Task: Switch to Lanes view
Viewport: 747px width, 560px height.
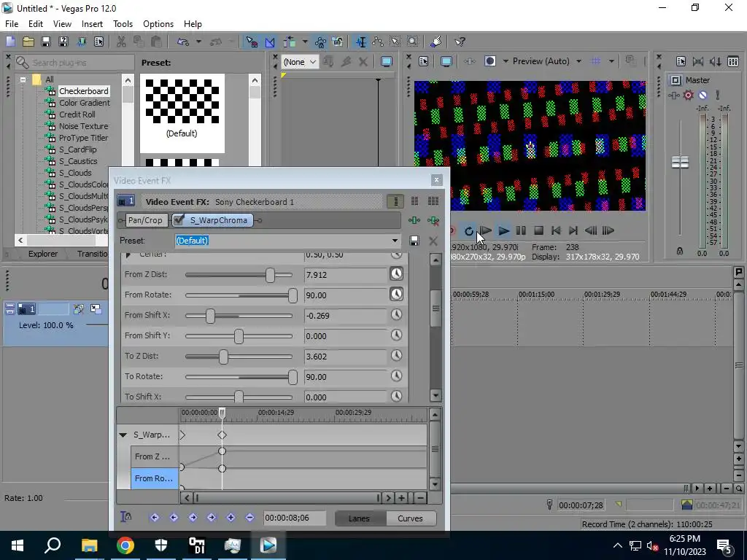Action: click(x=359, y=518)
